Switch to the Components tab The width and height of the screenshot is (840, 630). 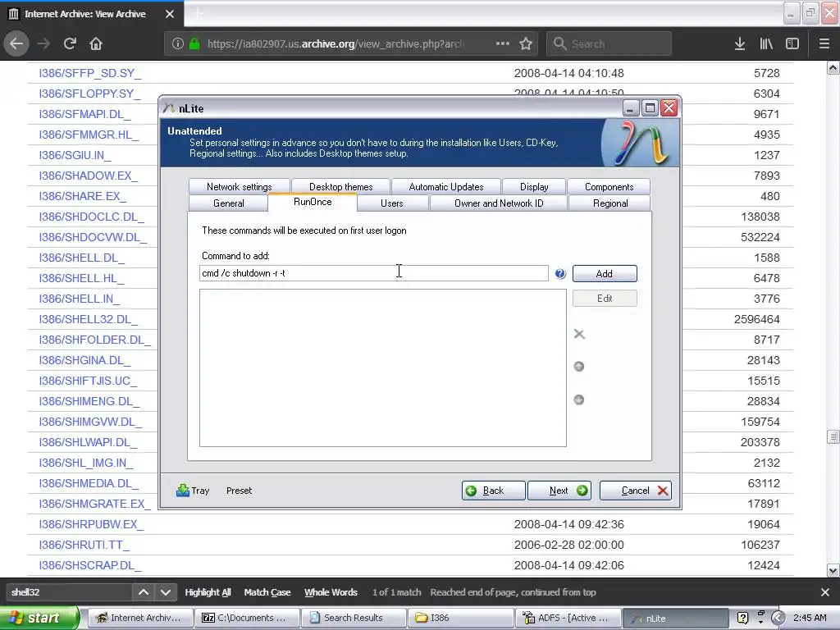tap(609, 187)
